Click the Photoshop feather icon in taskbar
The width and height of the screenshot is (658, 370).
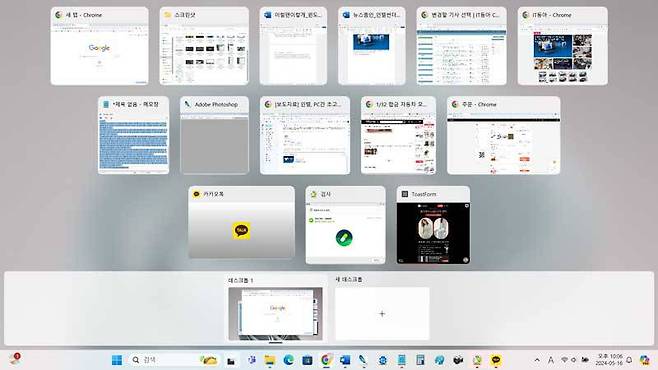pos(363,360)
